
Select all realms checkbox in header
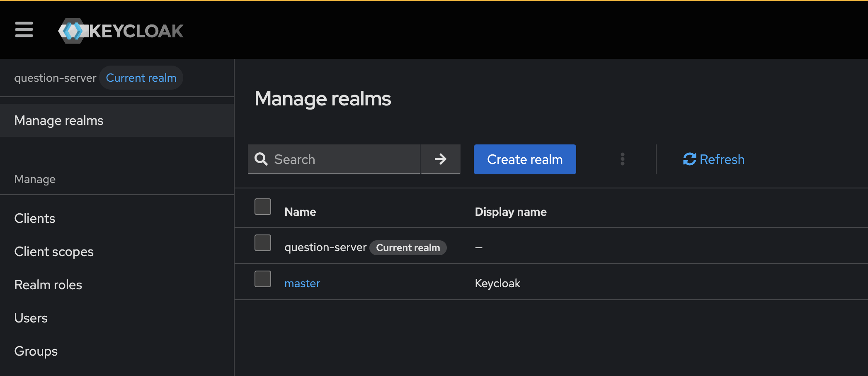(263, 207)
